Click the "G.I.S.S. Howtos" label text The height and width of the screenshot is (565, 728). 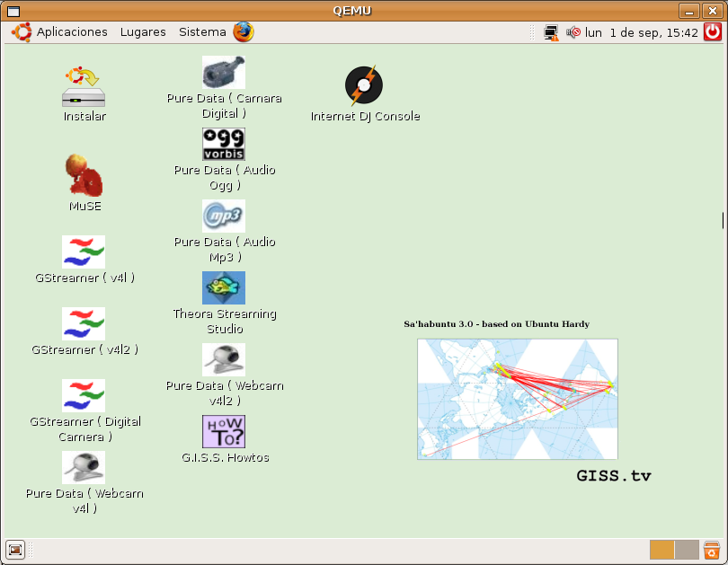226,458
